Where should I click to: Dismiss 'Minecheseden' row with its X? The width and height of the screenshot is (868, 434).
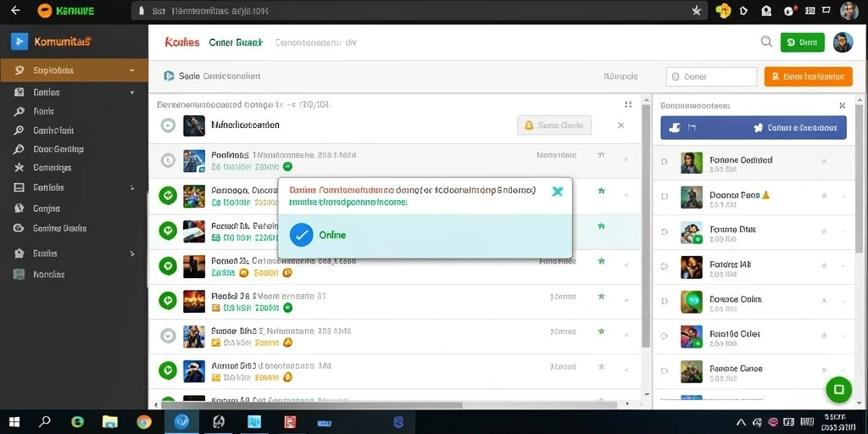[620, 125]
